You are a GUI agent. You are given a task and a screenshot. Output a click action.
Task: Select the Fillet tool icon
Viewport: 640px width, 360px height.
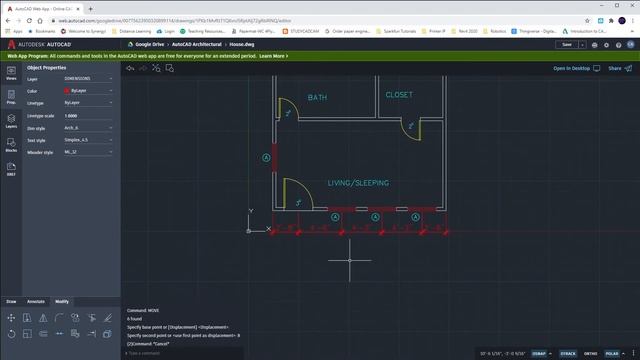click(x=59, y=318)
